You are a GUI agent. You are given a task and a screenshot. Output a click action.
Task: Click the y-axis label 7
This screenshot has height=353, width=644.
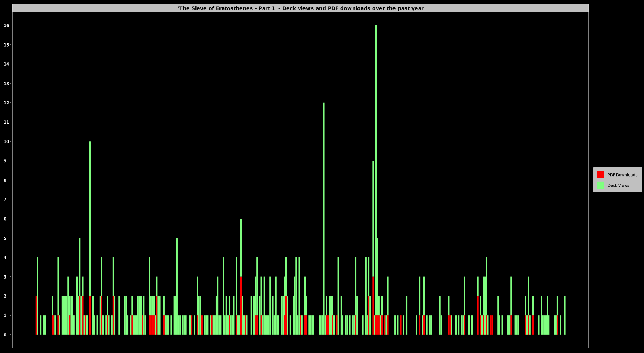(x=5, y=199)
